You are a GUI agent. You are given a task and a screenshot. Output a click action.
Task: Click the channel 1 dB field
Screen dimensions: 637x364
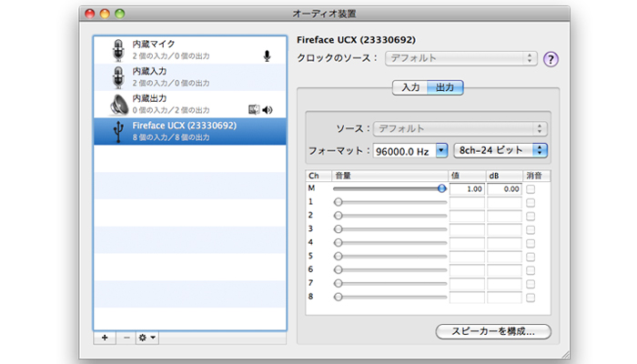click(x=504, y=202)
